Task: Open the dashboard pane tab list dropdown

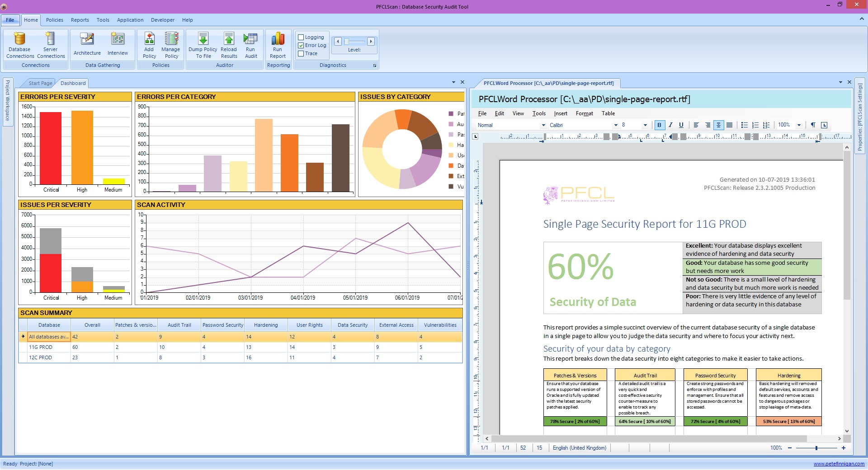Action: tap(453, 82)
